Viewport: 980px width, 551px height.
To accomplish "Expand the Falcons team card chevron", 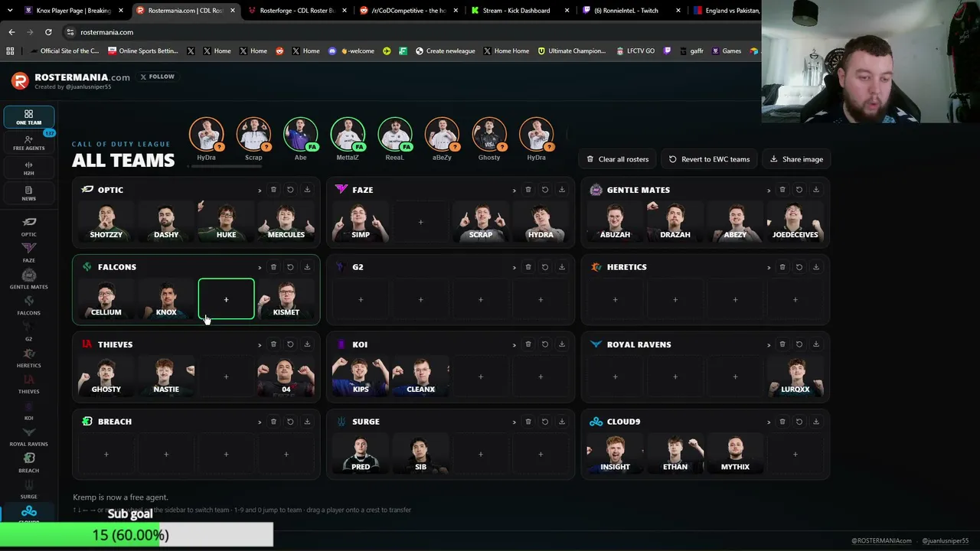I will [260, 267].
